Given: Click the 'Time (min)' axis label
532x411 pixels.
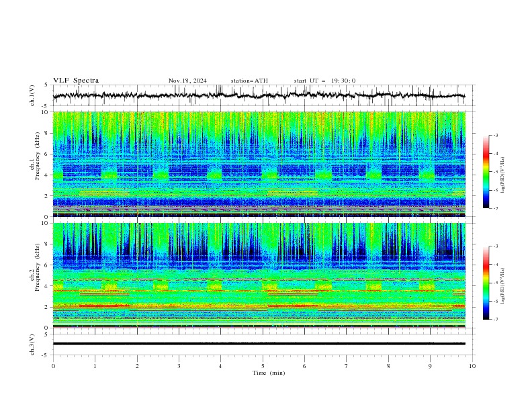Looking at the screenshot, I should (269, 373).
